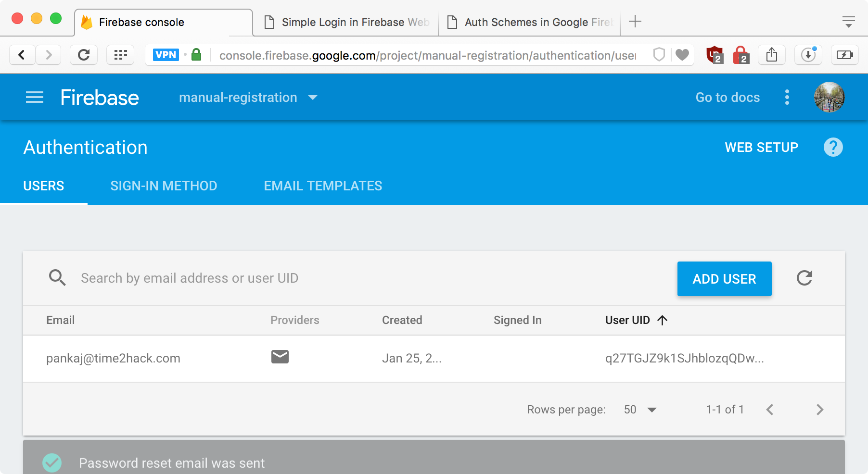Click the shield icon in address bar
The width and height of the screenshot is (868, 474).
(659, 55)
